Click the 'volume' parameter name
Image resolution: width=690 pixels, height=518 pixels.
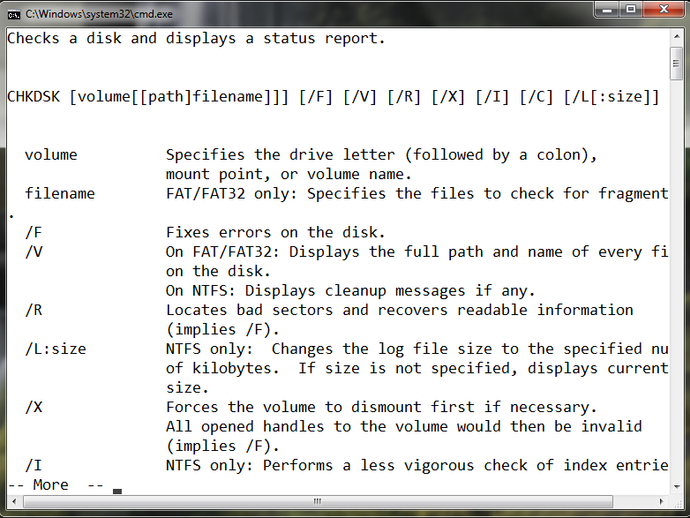point(51,155)
